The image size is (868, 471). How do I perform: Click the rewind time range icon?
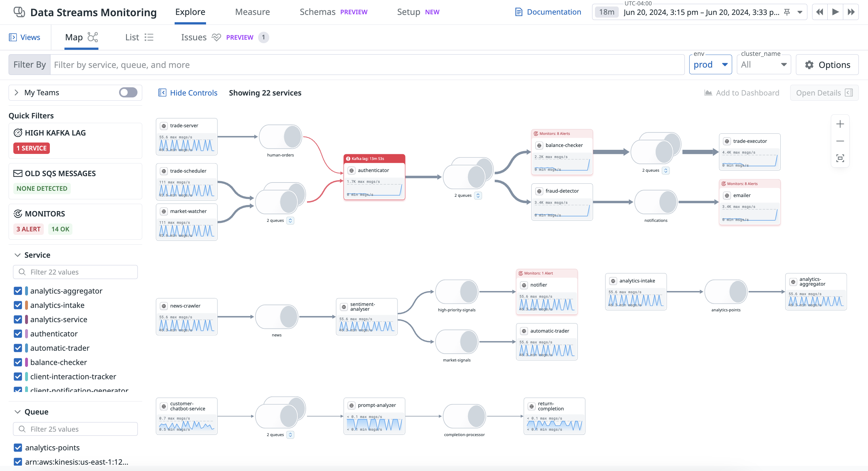820,12
